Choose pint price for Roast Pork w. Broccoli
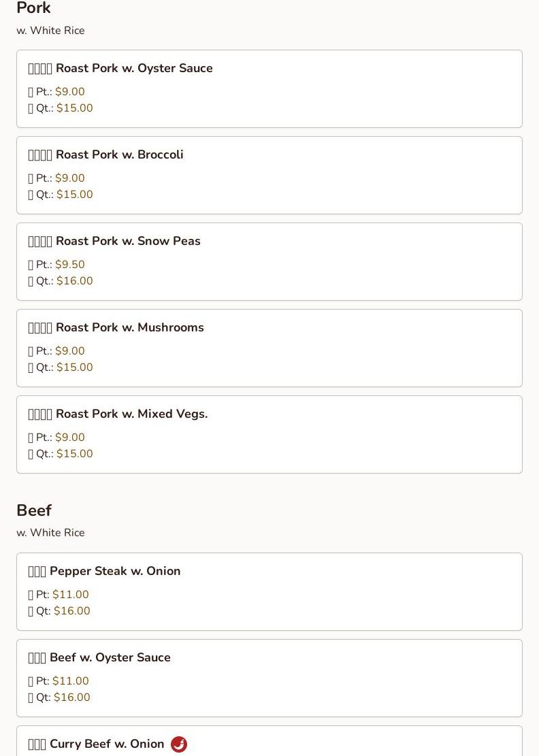The image size is (539, 756). 70,178
